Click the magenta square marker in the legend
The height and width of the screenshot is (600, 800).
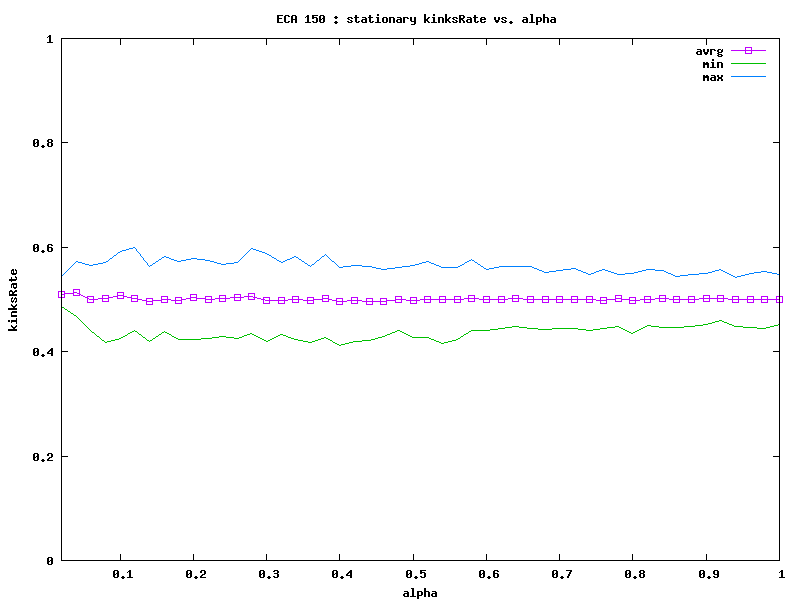(x=747, y=50)
